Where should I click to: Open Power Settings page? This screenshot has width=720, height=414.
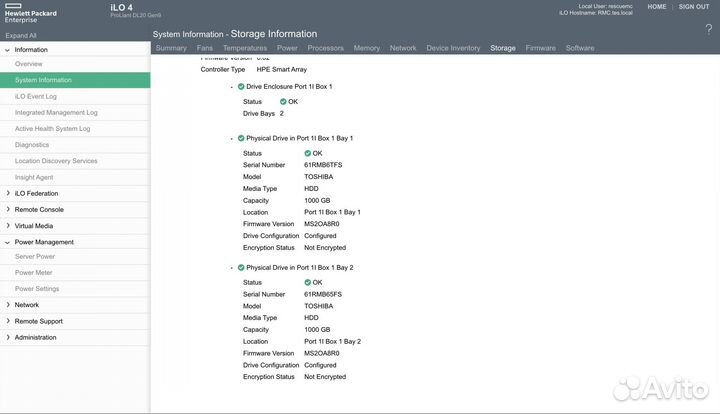click(x=75, y=289)
